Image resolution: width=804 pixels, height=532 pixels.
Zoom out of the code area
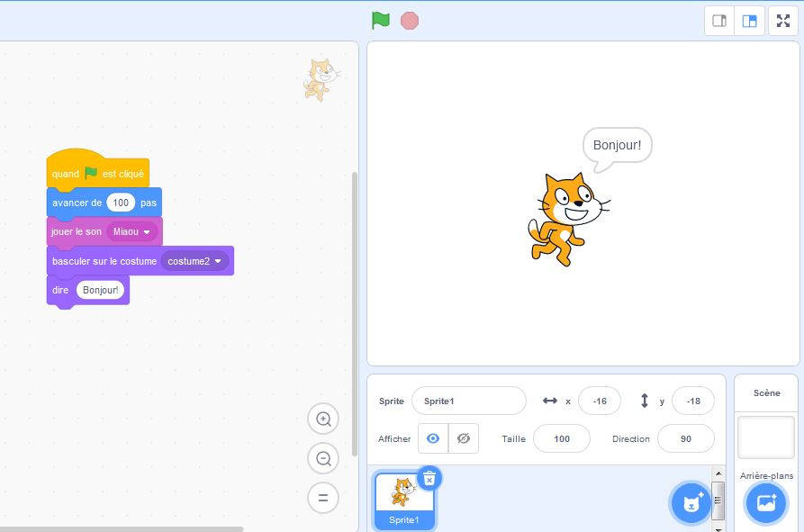click(323, 458)
